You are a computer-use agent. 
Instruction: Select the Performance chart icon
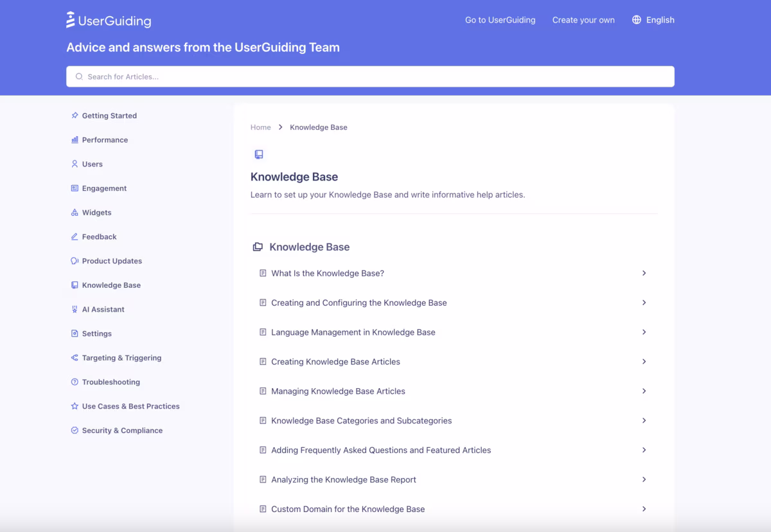(74, 139)
